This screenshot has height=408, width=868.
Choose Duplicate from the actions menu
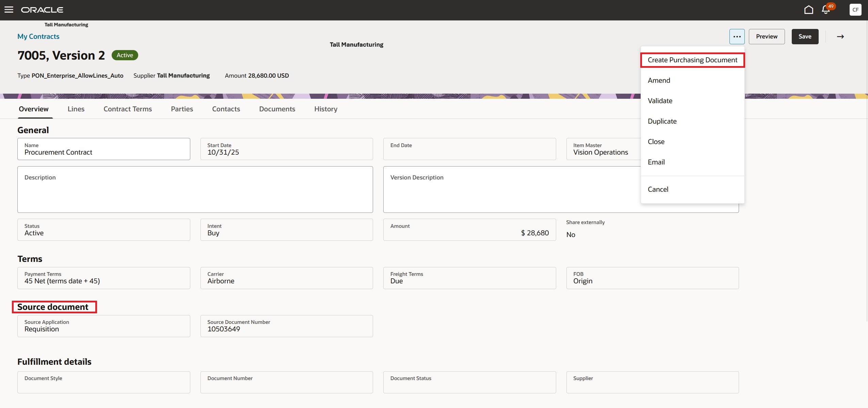click(x=662, y=121)
